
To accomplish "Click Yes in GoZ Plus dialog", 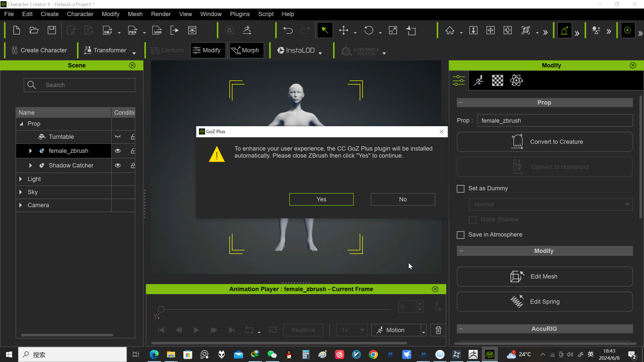I will click(321, 200).
